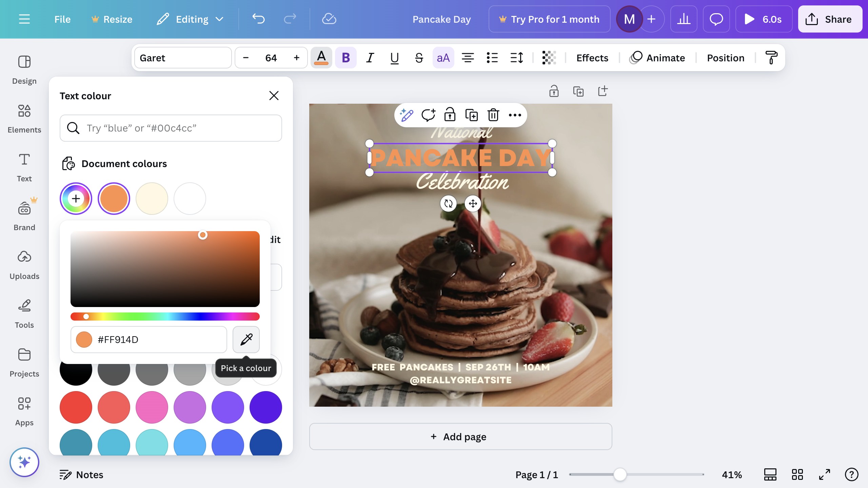Add a new colour with rainbow plus
The height and width of the screenshot is (488, 868).
click(x=76, y=199)
